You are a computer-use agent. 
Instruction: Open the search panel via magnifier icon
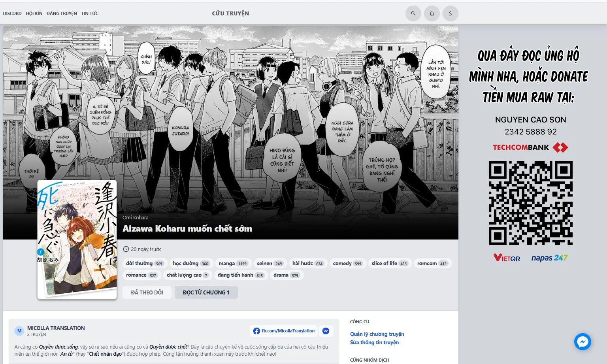[x=413, y=13]
